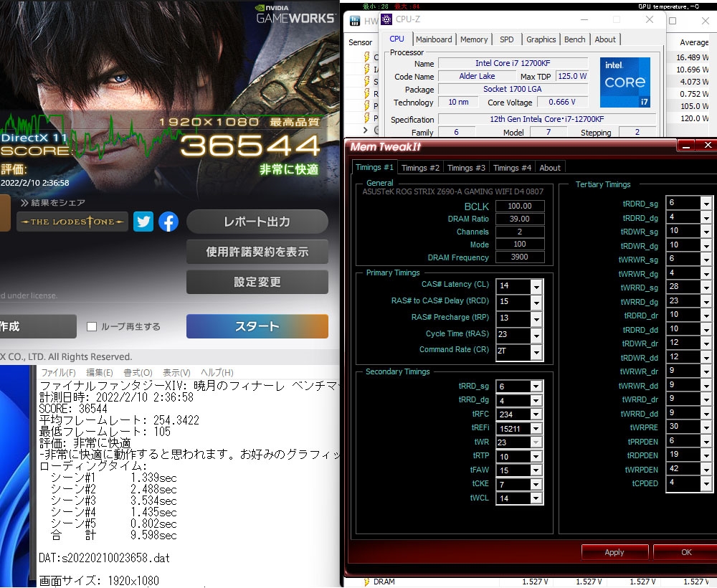717x588 pixels.
Task: Open tCKE secondary timing dropdown
Action: click(536, 484)
